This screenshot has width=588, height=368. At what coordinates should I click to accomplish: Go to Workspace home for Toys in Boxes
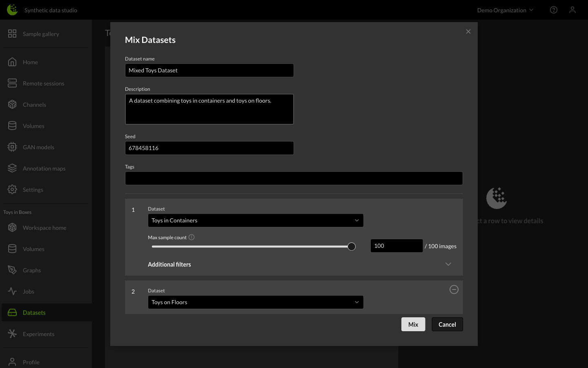click(44, 227)
